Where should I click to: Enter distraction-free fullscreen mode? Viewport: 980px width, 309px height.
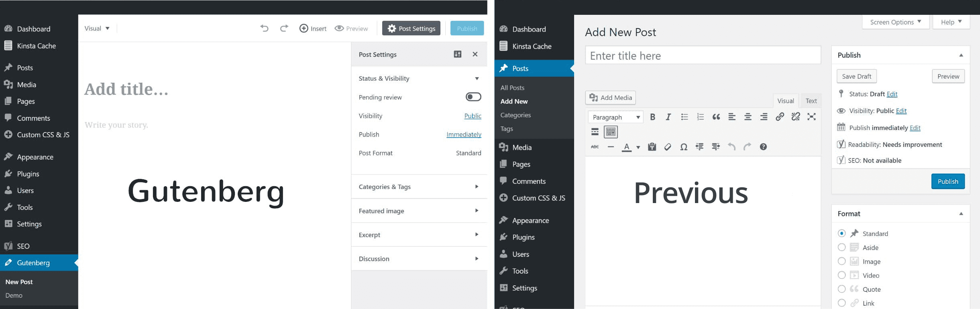[x=811, y=117]
